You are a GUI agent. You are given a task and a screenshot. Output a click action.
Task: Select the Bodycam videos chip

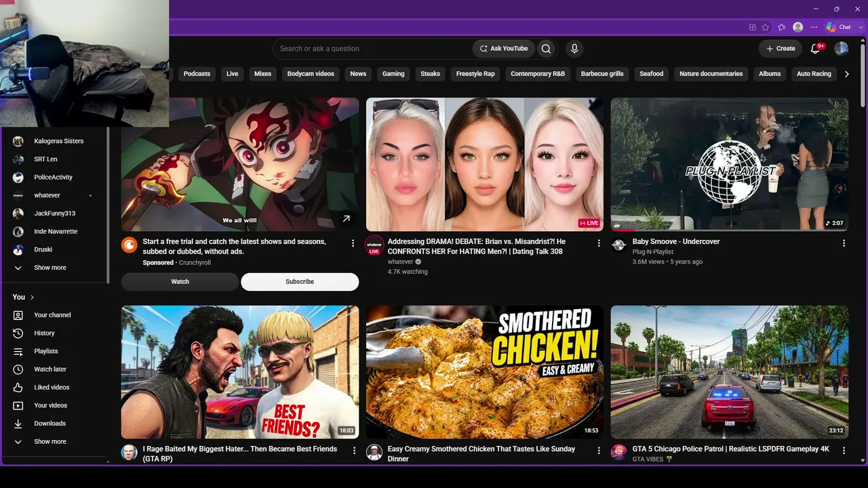coord(311,74)
